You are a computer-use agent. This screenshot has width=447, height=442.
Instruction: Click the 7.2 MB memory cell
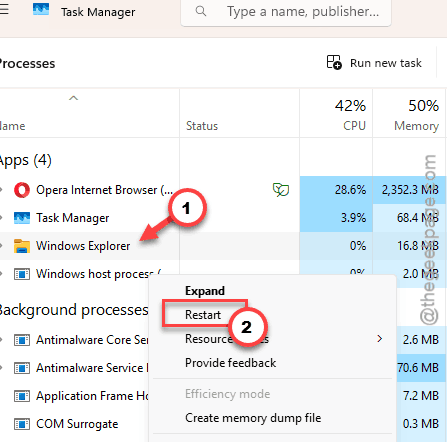click(x=422, y=396)
